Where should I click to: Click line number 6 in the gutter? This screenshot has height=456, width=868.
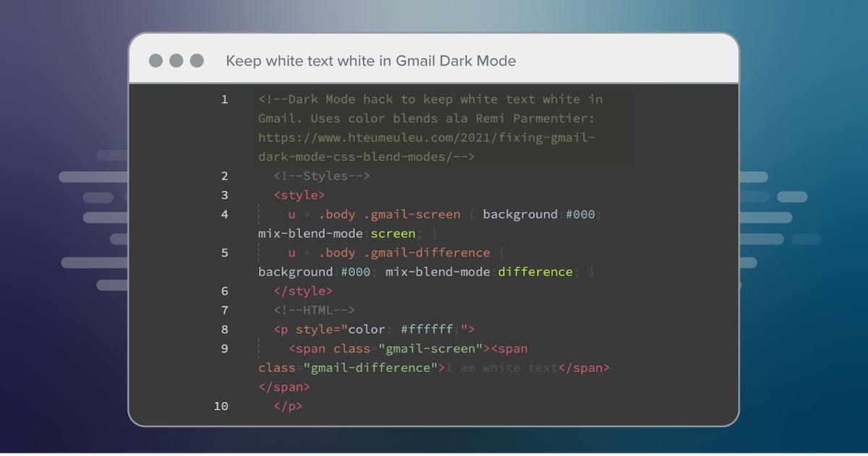tap(224, 291)
